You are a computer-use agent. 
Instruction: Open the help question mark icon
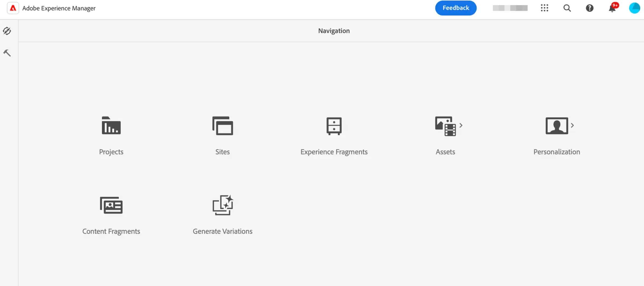click(x=590, y=8)
